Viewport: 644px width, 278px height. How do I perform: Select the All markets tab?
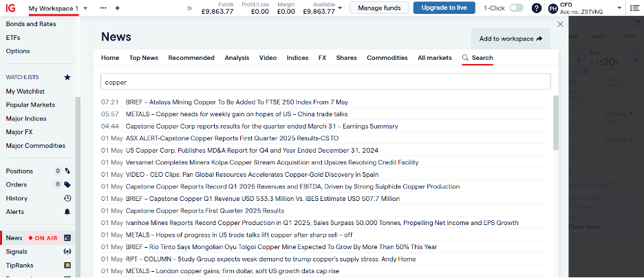click(435, 58)
